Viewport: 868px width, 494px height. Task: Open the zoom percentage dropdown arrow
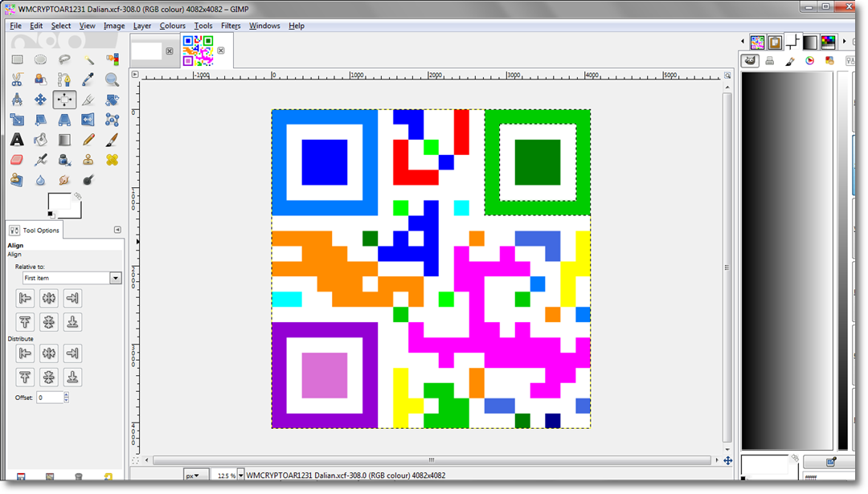click(x=241, y=476)
